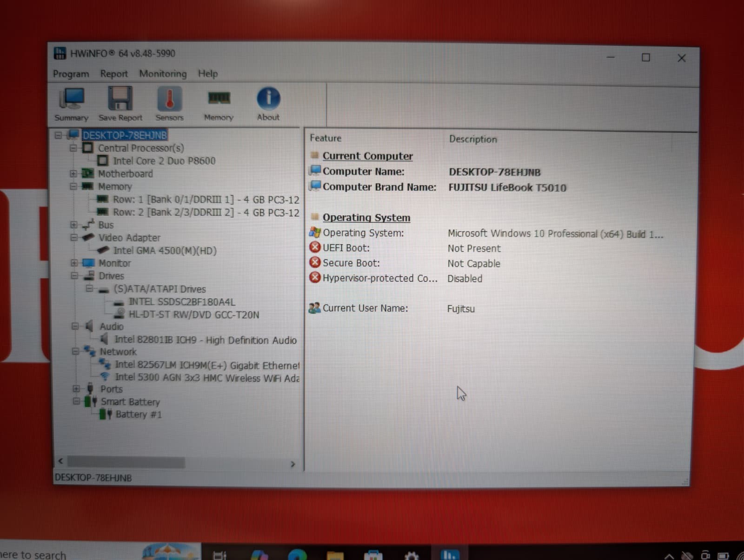Open the Memory toolbar icon

(x=219, y=104)
